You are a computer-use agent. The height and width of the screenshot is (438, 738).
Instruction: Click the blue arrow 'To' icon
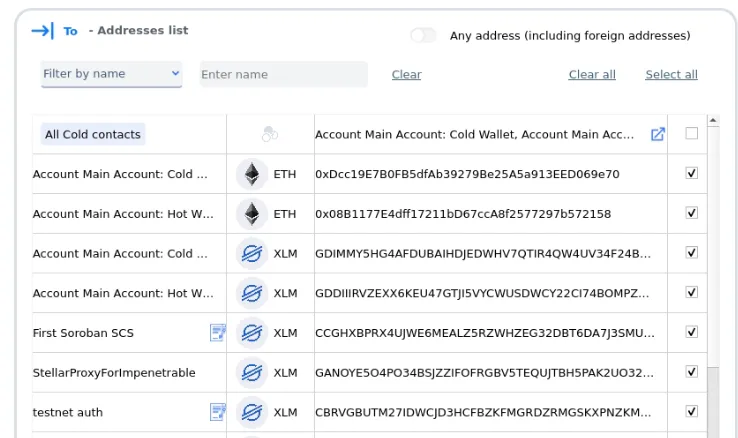[x=43, y=31]
